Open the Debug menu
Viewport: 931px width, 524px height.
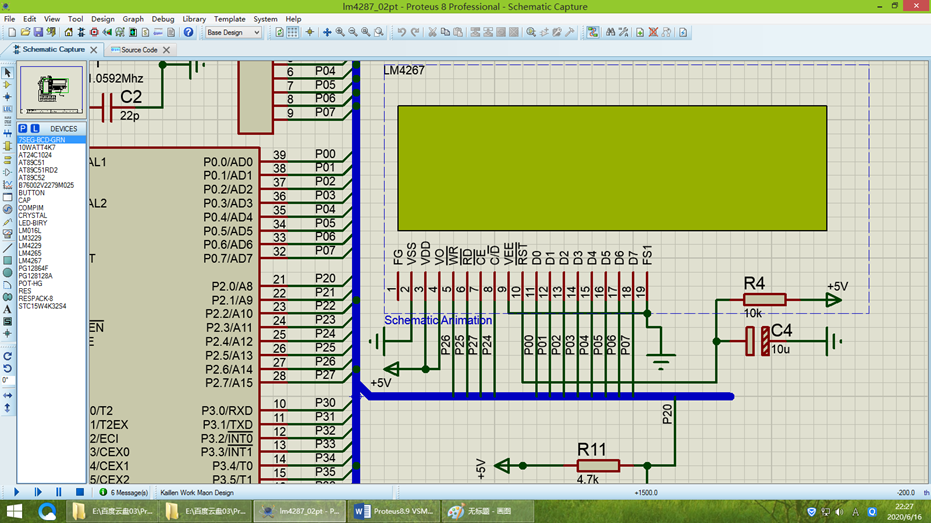click(x=163, y=19)
